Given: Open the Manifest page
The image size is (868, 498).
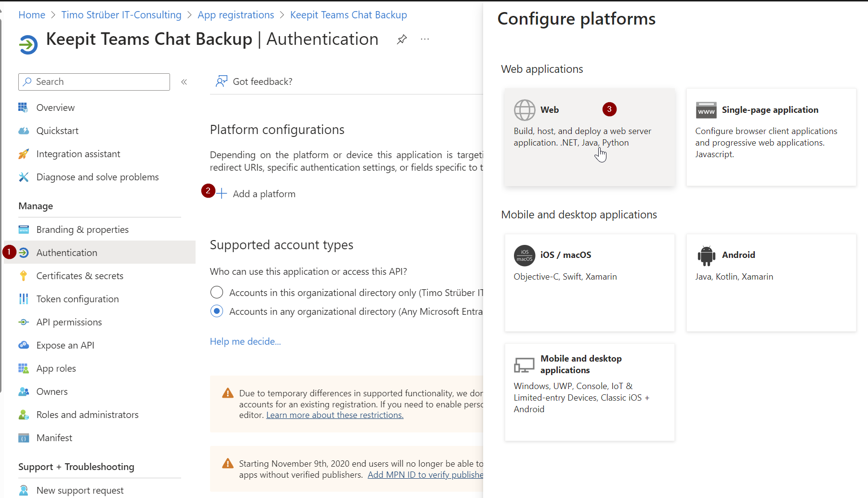Looking at the screenshot, I should tap(54, 438).
